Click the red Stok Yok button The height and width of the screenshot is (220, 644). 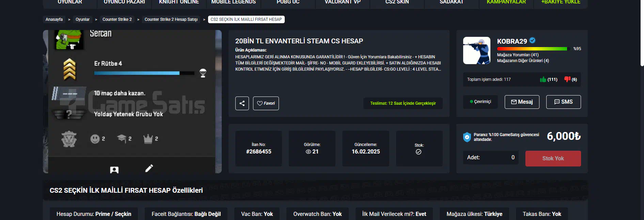pos(553,159)
